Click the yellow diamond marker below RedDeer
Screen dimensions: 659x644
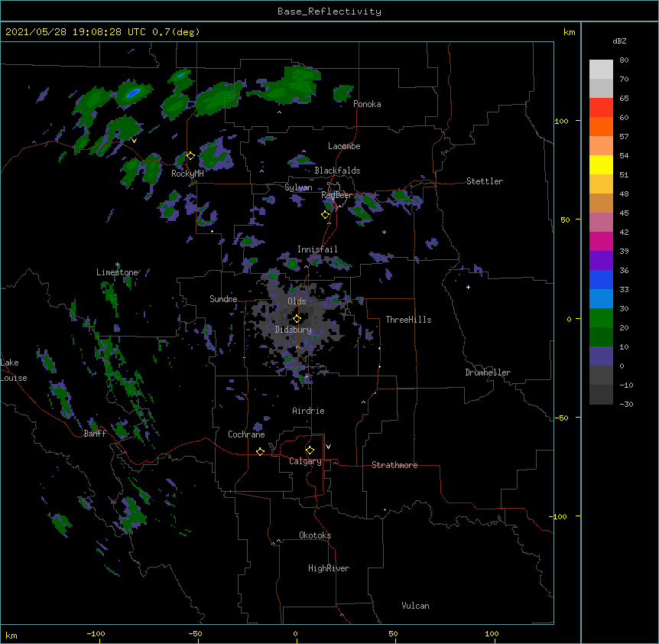[326, 215]
